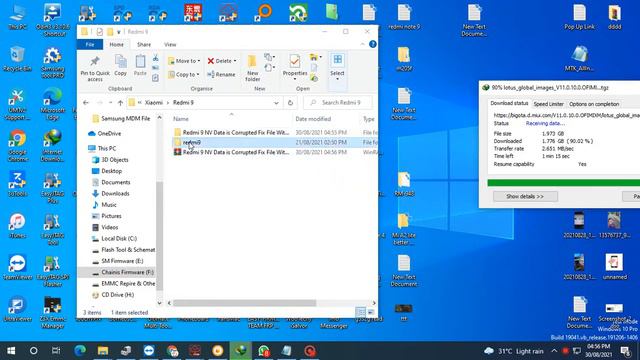Screen dimensions: 640x360
Task: Collapse the ribbon with the chevron
Action: coord(362,44)
